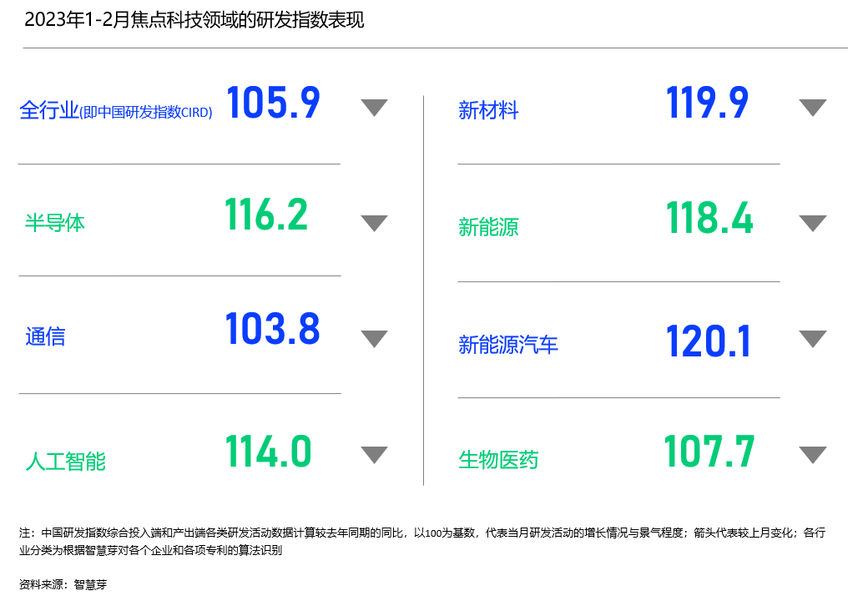Screen dimensions: 868x601
Task: Click the down arrow next to 生物医药 107.7
Action: click(812, 454)
